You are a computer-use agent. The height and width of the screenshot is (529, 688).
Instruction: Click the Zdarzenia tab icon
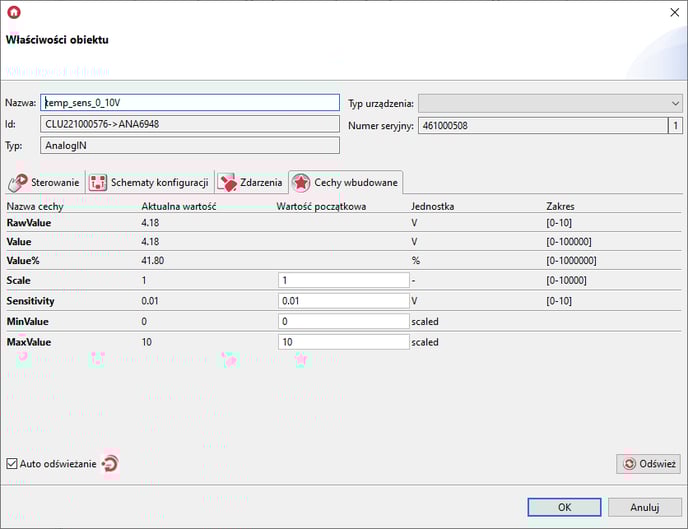click(227, 182)
